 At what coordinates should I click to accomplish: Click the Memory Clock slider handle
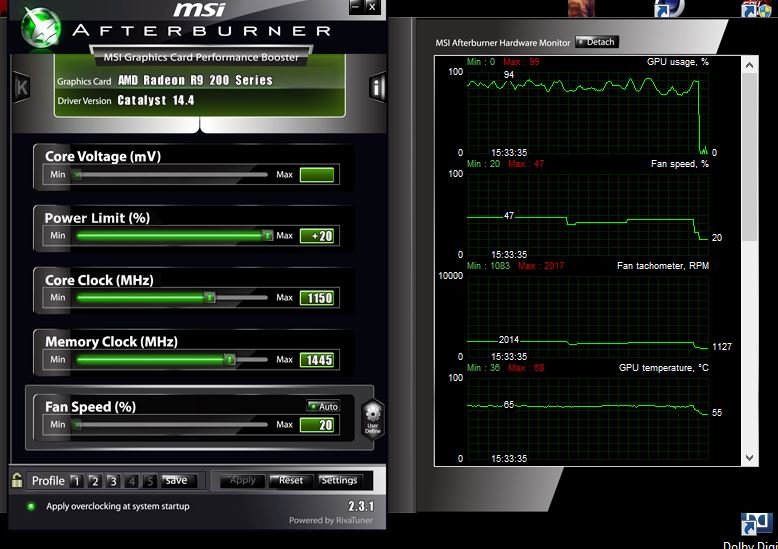click(230, 359)
